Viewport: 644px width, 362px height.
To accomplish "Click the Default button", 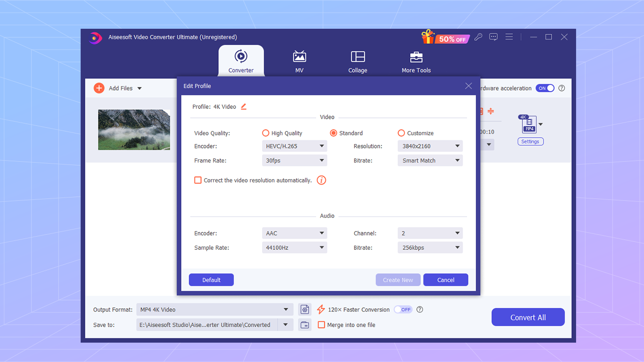I will (211, 280).
